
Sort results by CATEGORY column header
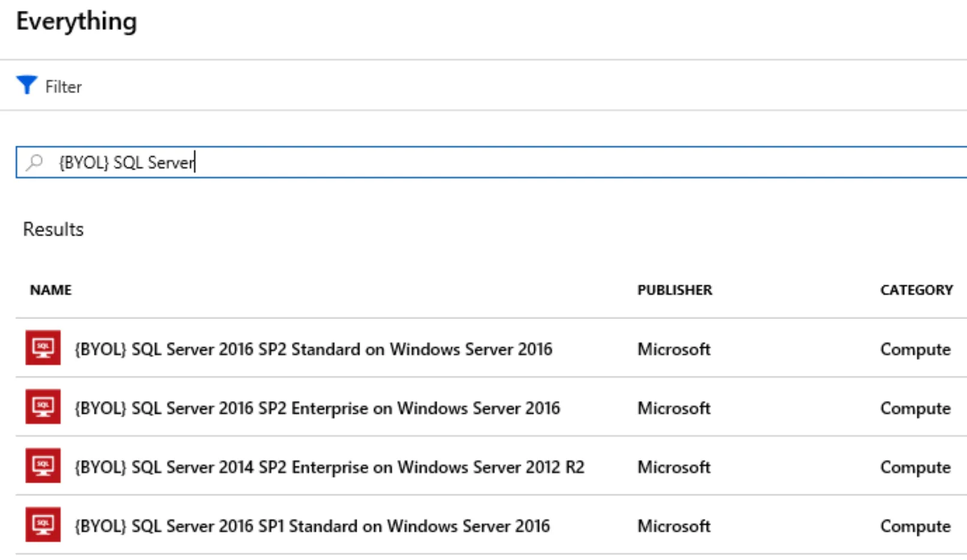point(916,290)
